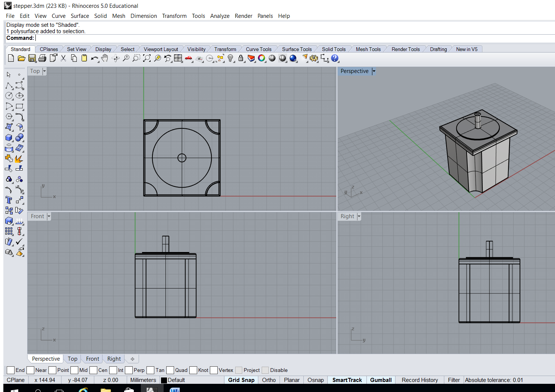
Task: Choose the Zoom Extents icon
Action: (x=147, y=58)
